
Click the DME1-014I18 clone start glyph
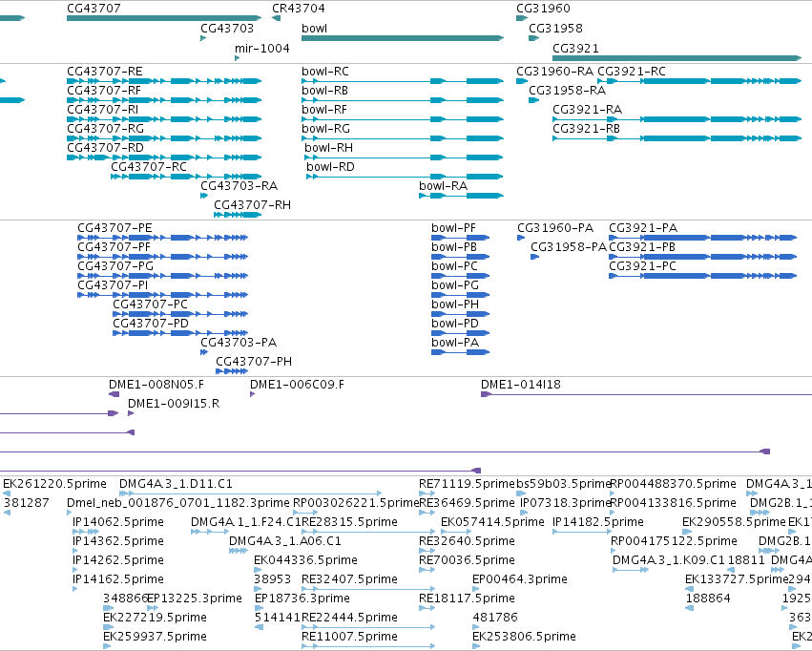(x=487, y=394)
